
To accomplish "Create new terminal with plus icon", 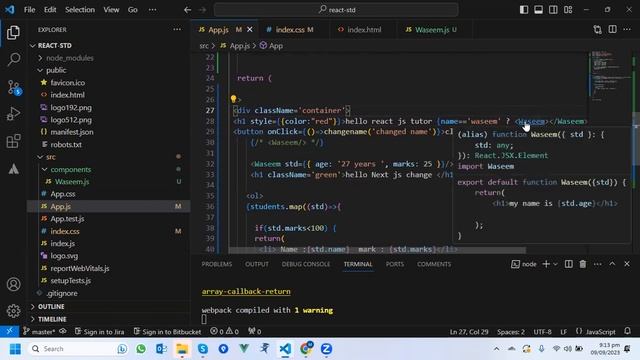I will coord(546,264).
